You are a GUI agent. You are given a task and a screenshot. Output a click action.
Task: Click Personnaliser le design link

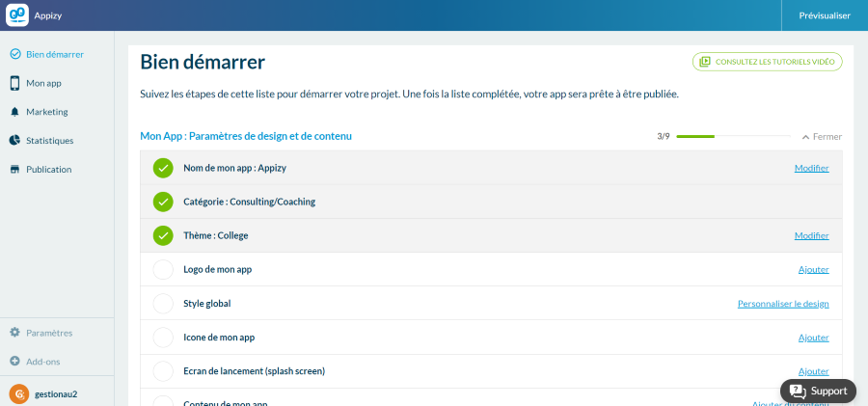click(x=783, y=304)
